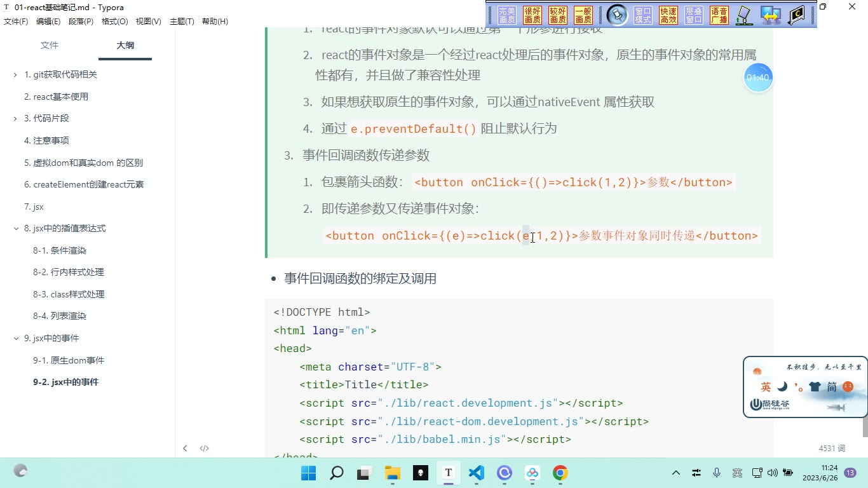Click the orange face icon on the IME bar
Image resolution: width=868 pixels, height=488 pixels.
click(848, 386)
